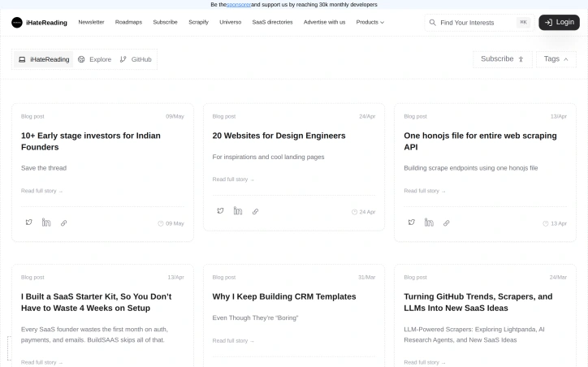Share Design Engineers post on Twitter
Viewport: 588px width, 367px height.
coord(221,211)
